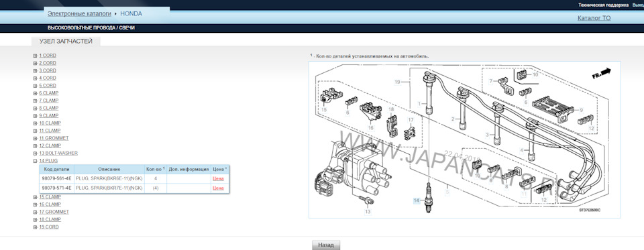The width and height of the screenshot is (644, 250).
Task: Click callout 19 in the diagram
Action: pyautogui.click(x=397, y=82)
